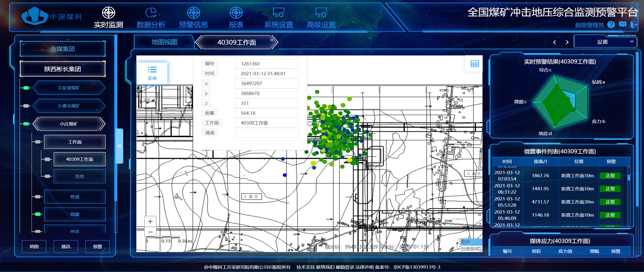Screen dimensions: 644x272
Task: Toggle the 巷道 layer indicator switch
Action: (x=38, y=197)
